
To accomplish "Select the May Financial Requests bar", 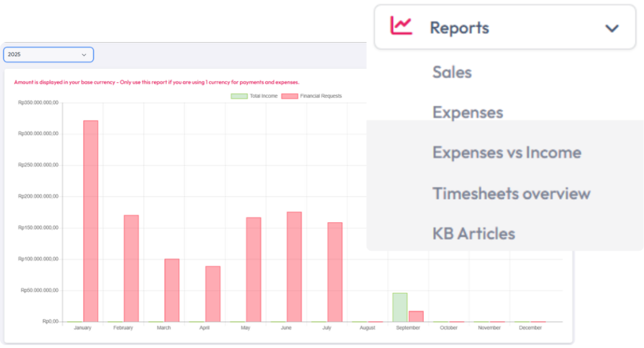I will [x=253, y=269].
